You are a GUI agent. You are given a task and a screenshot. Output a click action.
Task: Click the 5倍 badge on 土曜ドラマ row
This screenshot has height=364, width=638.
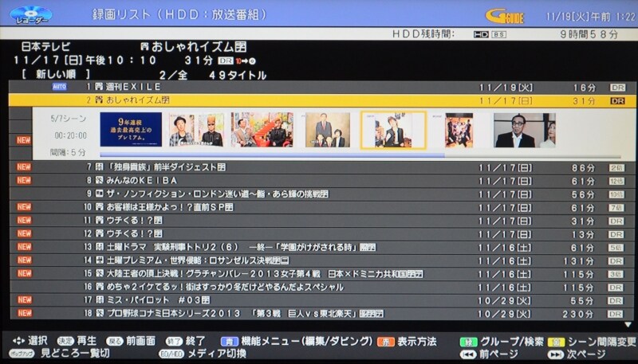point(616,248)
